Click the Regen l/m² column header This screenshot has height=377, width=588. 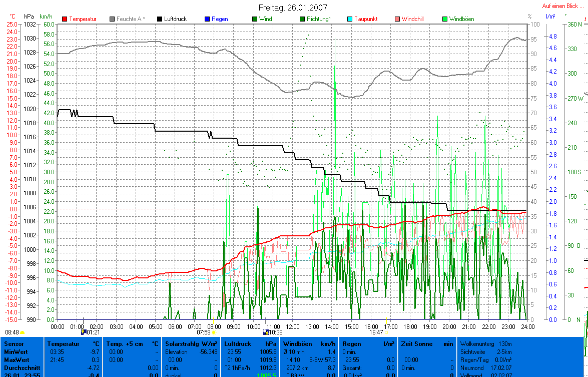(x=368, y=344)
